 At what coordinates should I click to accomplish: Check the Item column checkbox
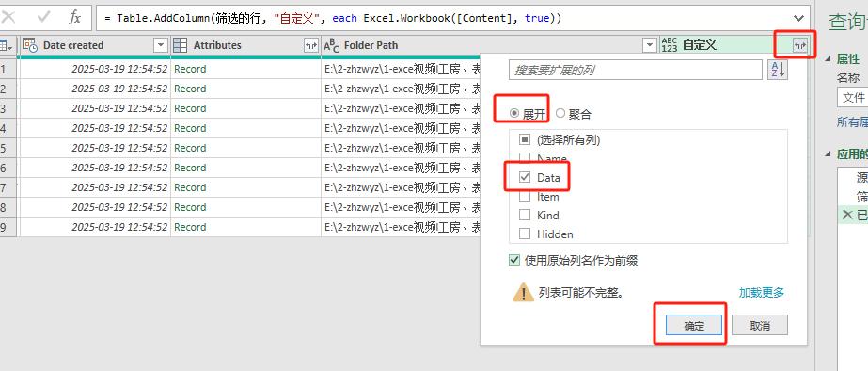coord(525,196)
